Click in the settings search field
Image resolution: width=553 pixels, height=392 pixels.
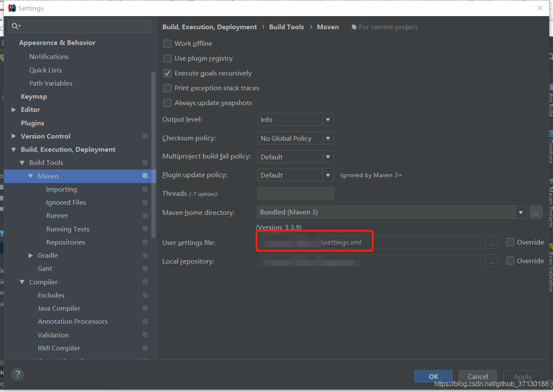tap(81, 26)
